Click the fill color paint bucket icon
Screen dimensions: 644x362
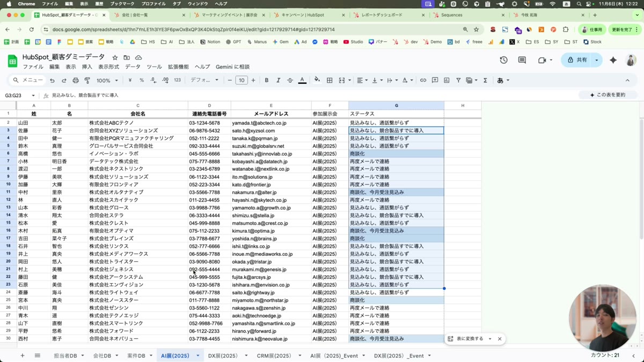point(317,80)
